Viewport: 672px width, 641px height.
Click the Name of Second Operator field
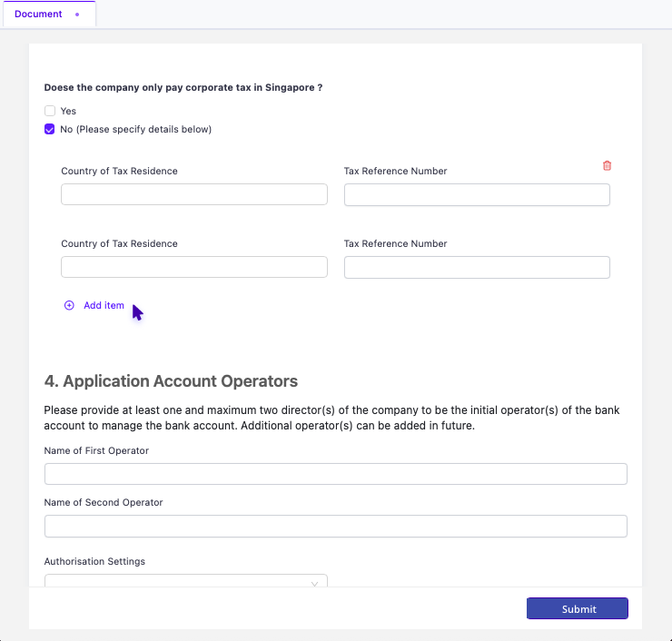pos(335,527)
